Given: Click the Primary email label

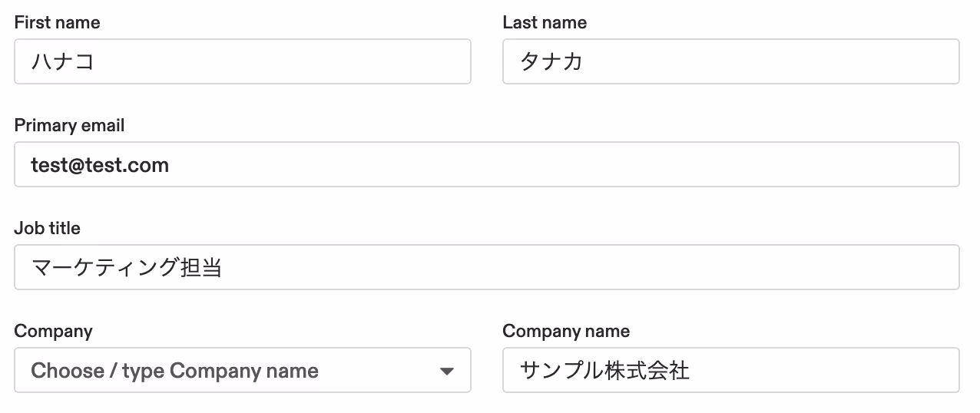Looking at the screenshot, I should click(x=69, y=125).
